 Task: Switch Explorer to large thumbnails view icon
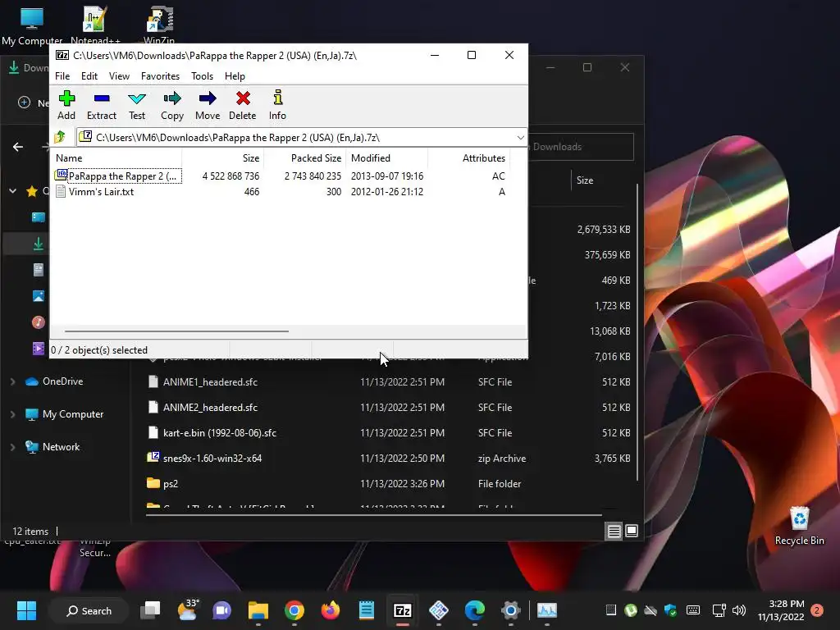pos(632,531)
